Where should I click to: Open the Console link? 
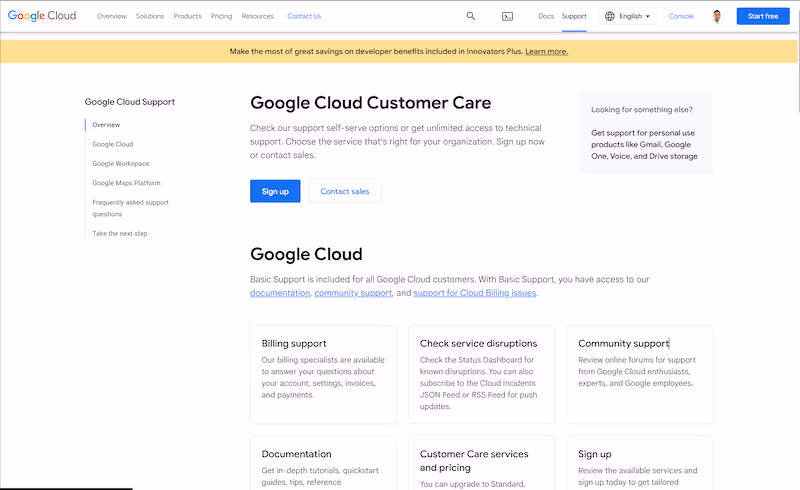pyautogui.click(x=681, y=16)
